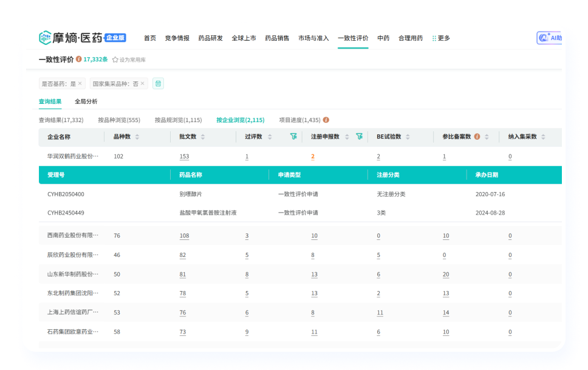The image size is (588, 370).
Task: Clear all filters with the trash icon
Action: (159, 83)
